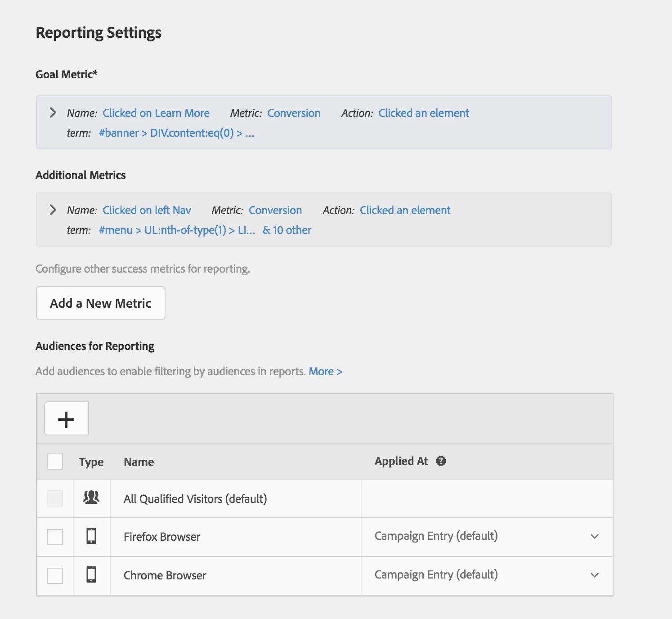Click the Firefox Browser device type icon
Image resolution: width=672 pixels, height=619 pixels.
(x=91, y=536)
